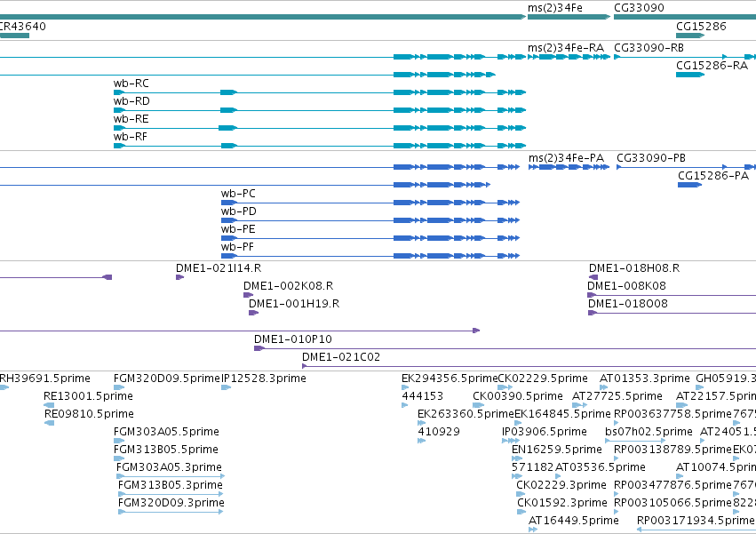Click EST FGM320D09.3prime
The width and height of the screenshot is (756, 534).
tap(171, 503)
